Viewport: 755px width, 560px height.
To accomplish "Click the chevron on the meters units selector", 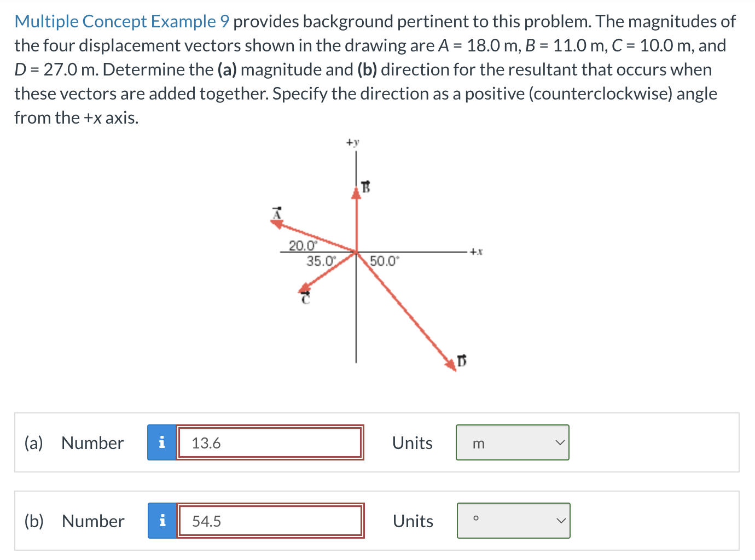I will [x=560, y=442].
